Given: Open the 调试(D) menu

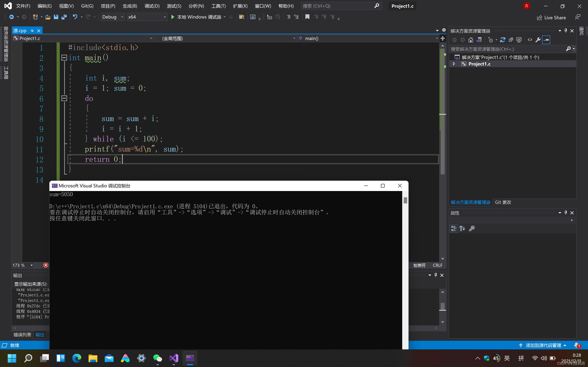Looking at the screenshot, I should click(152, 6).
